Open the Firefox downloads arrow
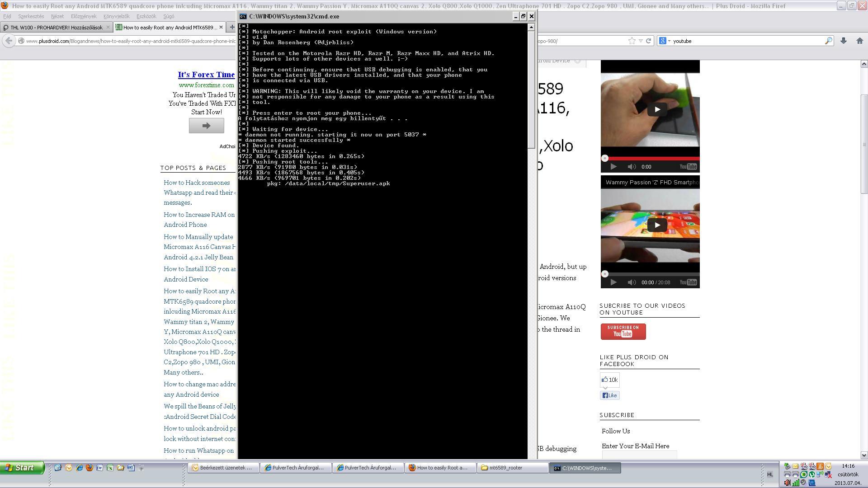 coord(843,41)
